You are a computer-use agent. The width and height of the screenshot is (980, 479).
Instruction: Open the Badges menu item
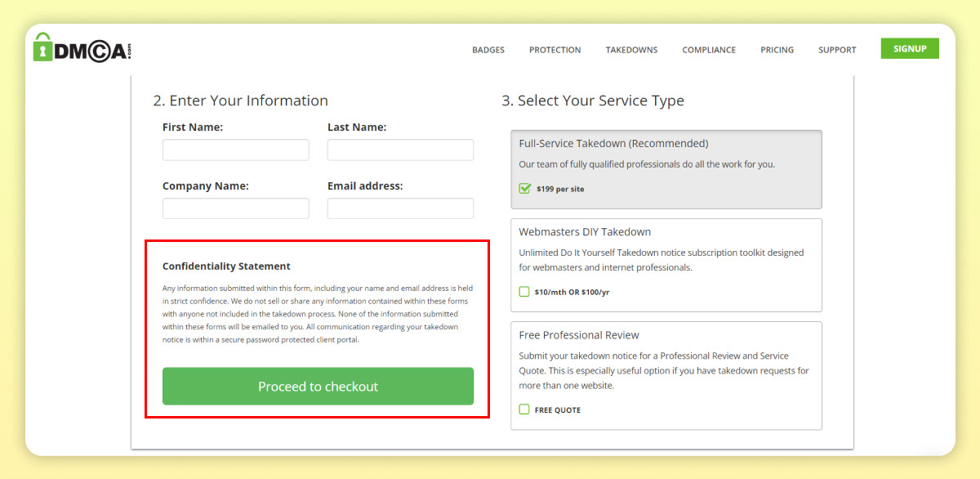click(488, 50)
